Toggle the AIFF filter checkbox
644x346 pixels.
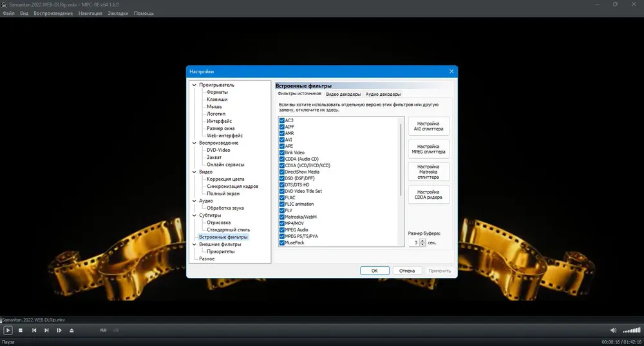click(282, 127)
